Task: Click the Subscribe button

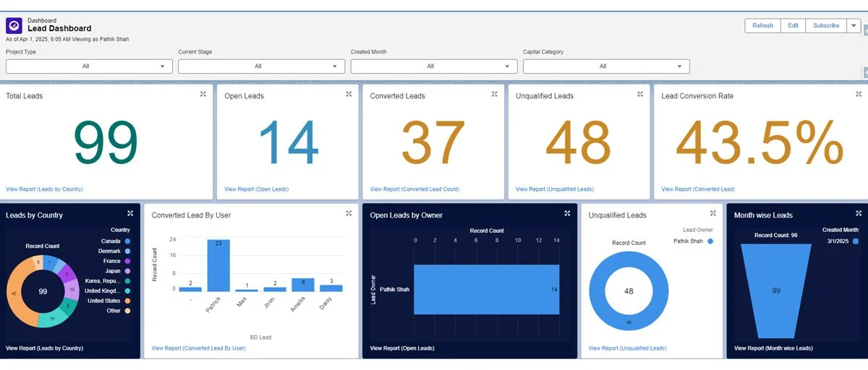Action: (x=825, y=25)
